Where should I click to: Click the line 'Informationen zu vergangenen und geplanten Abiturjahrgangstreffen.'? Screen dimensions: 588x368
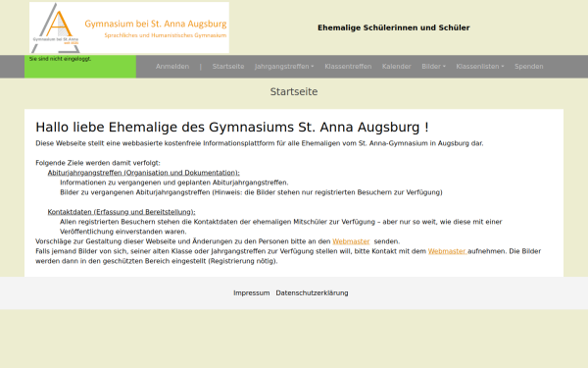[x=174, y=183]
